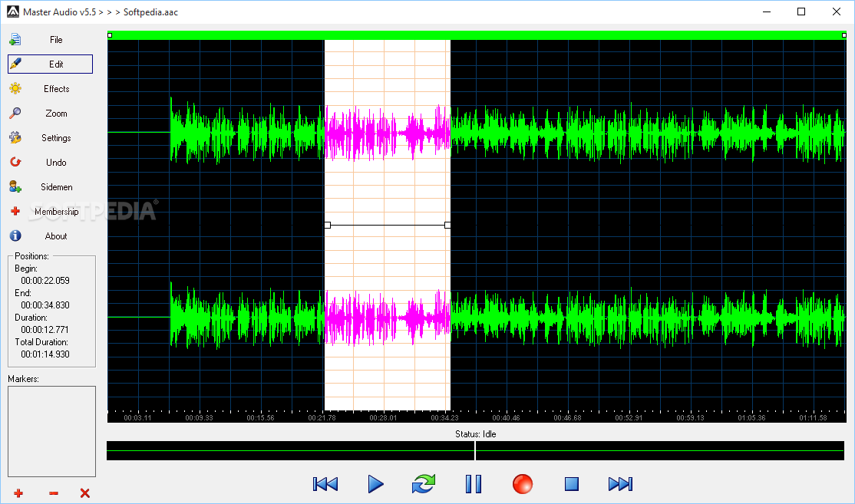Skip to the end of the track
This screenshot has width=855, height=504.
(x=621, y=484)
